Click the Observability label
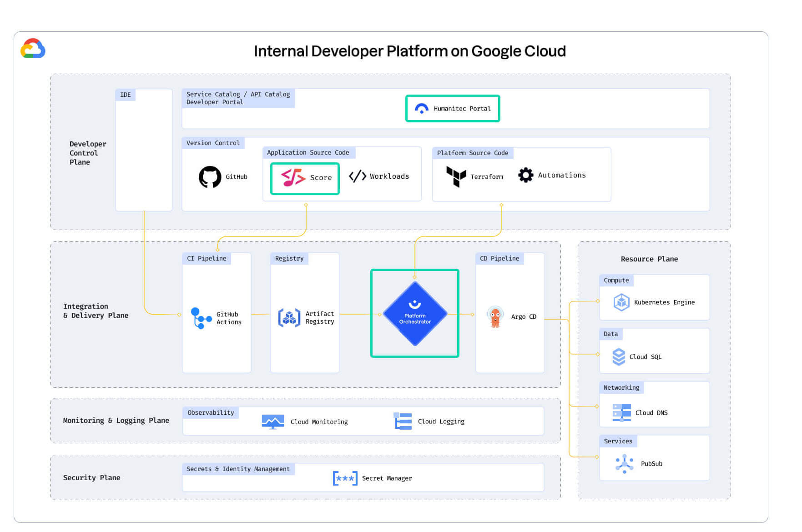802x532 pixels. 211,412
